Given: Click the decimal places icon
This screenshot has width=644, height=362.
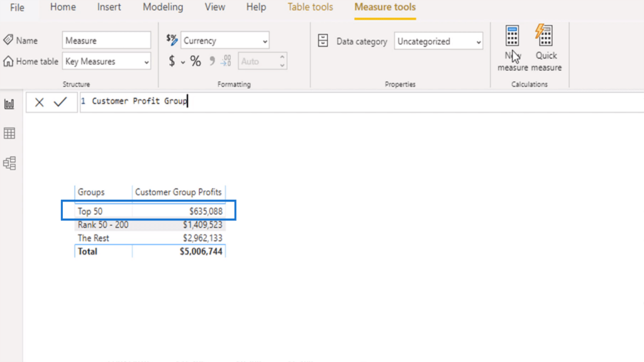Looking at the screenshot, I should pos(226,61).
